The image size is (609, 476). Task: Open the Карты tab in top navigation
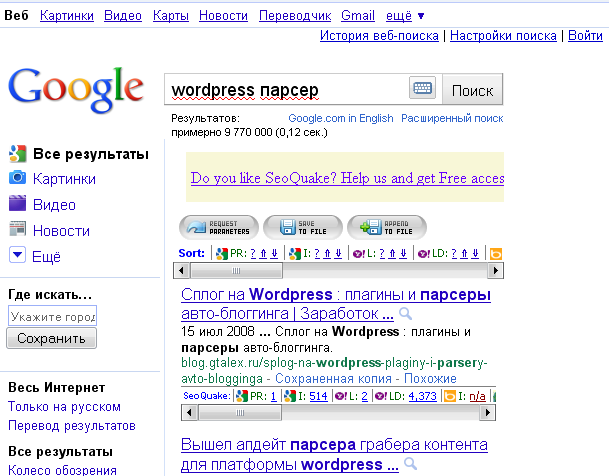click(x=171, y=16)
